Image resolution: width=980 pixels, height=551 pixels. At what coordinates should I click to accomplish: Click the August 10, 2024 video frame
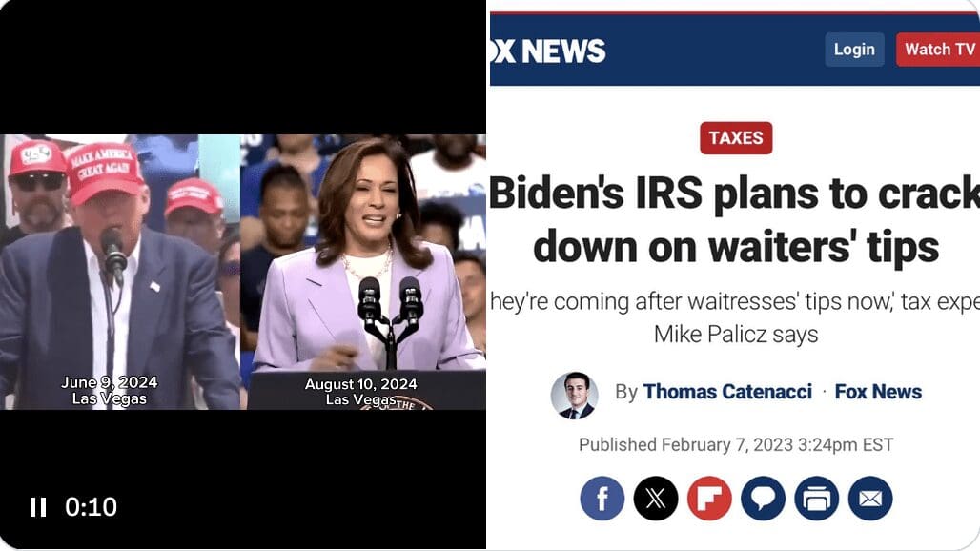[x=363, y=273]
